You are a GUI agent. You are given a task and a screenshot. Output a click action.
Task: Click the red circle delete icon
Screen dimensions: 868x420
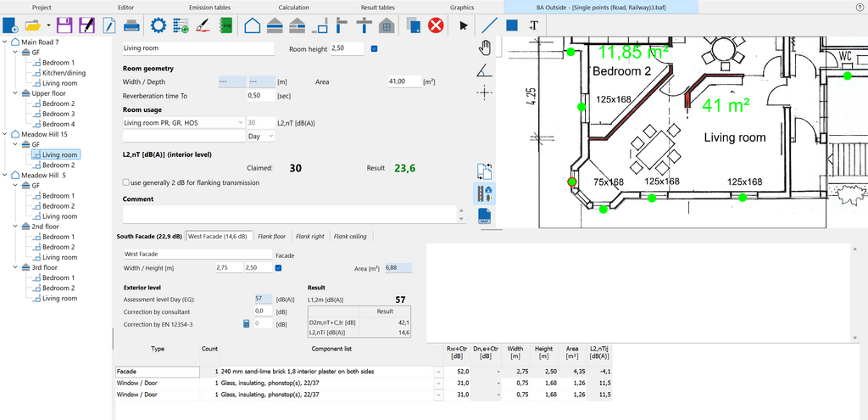[437, 25]
